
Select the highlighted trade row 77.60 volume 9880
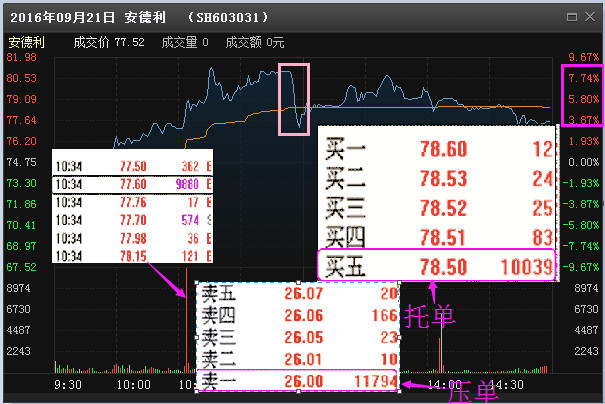(132, 184)
